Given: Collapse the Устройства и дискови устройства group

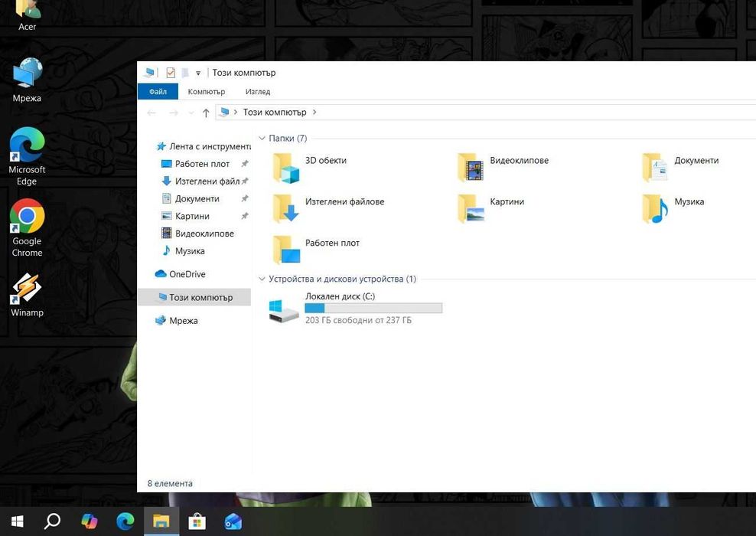Looking at the screenshot, I should tap(262, 279).
